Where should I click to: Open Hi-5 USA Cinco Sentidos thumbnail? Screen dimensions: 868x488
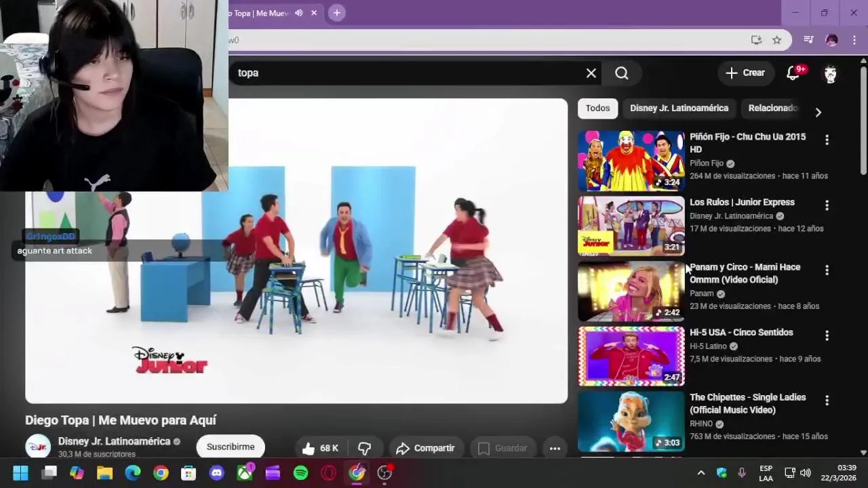(631, 356)
